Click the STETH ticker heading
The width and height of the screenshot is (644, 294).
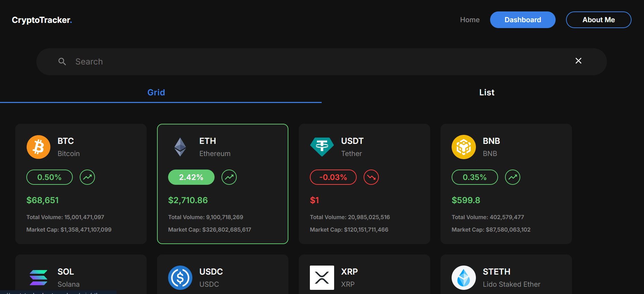497,272
